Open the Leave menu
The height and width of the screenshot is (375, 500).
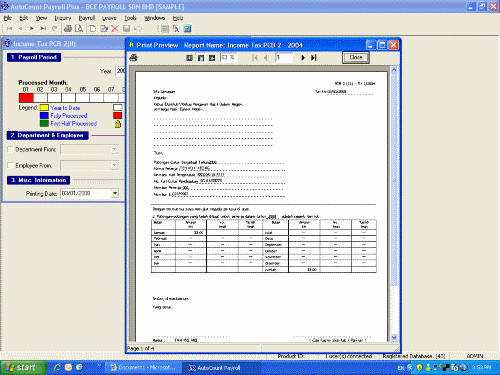tap(109, 18)
